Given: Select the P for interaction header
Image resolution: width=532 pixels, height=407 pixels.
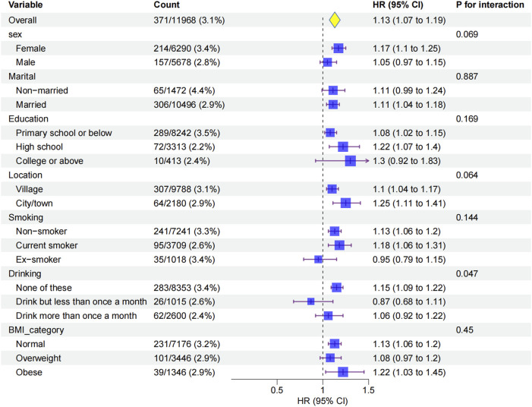Looking at the screenshot, I should pos(490,5).
